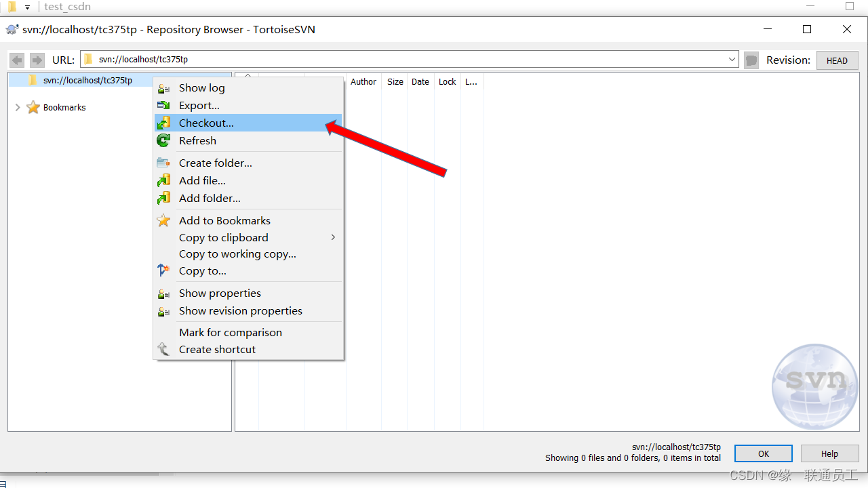Click the back navigation arrow
The height and width of the screenshot is (488, 868).
pos(17,60)
